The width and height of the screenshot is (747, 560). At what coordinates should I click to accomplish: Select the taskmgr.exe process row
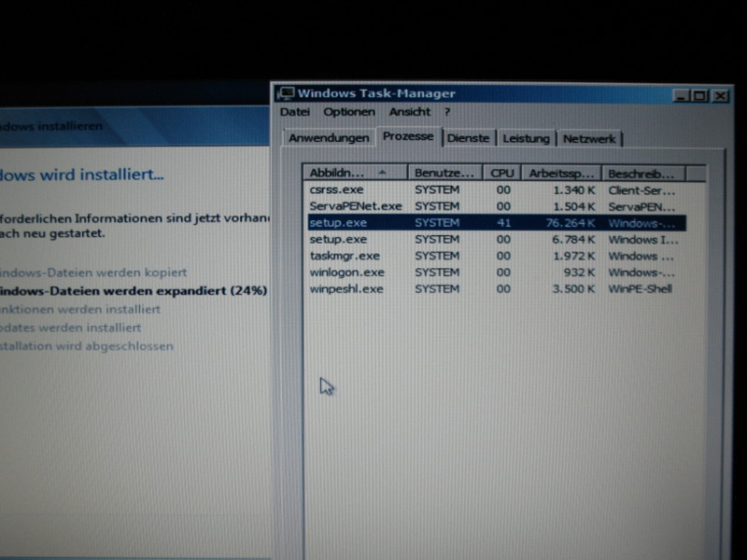[497, 256]
